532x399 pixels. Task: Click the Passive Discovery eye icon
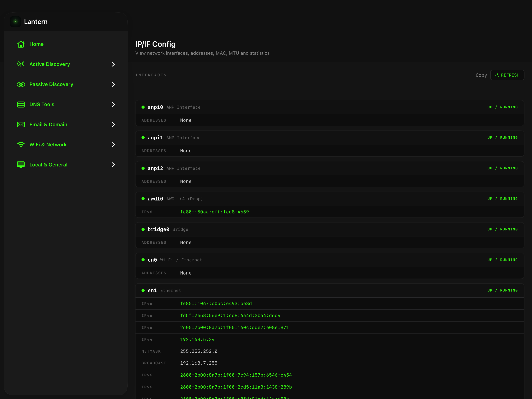[x=21, y=84]
